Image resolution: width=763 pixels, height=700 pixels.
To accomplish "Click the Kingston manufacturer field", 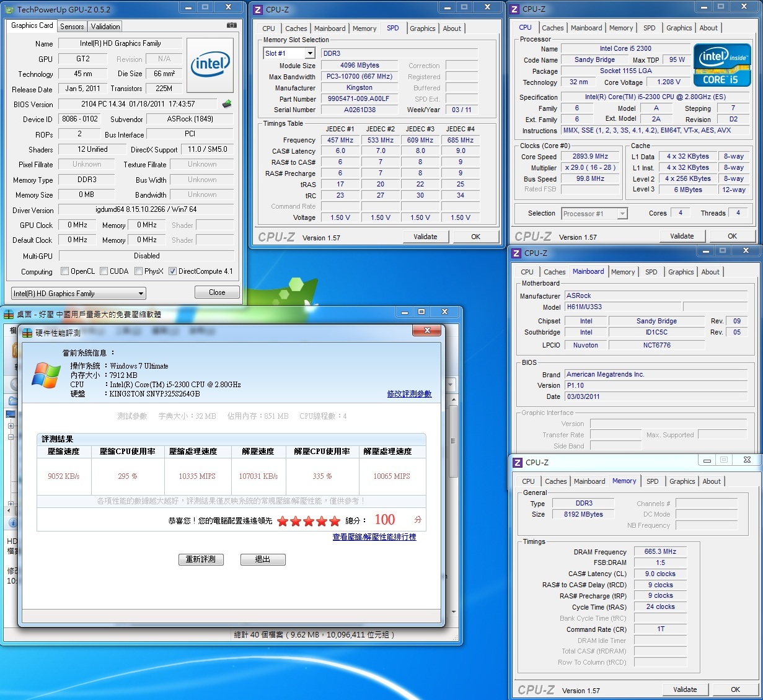I will point(359,88).
